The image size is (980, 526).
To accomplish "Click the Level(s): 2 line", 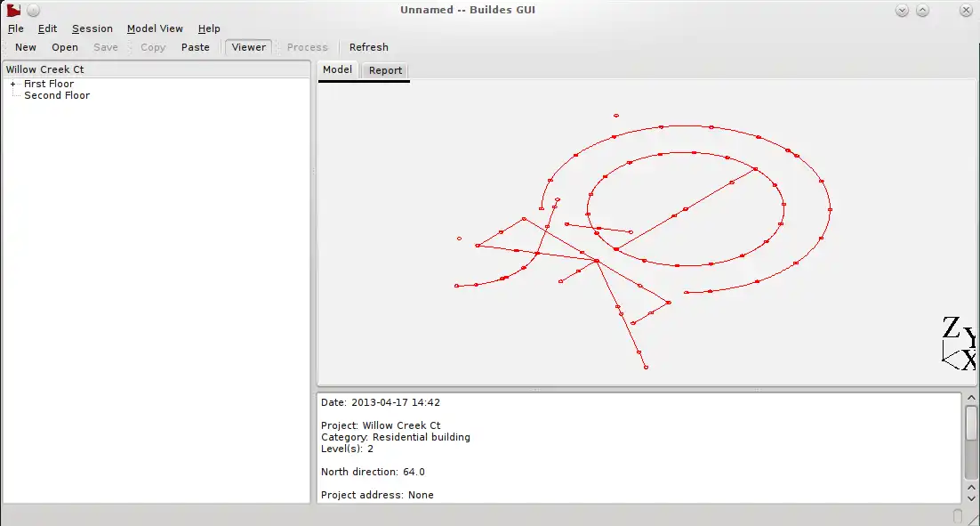I will click(348, 449).
